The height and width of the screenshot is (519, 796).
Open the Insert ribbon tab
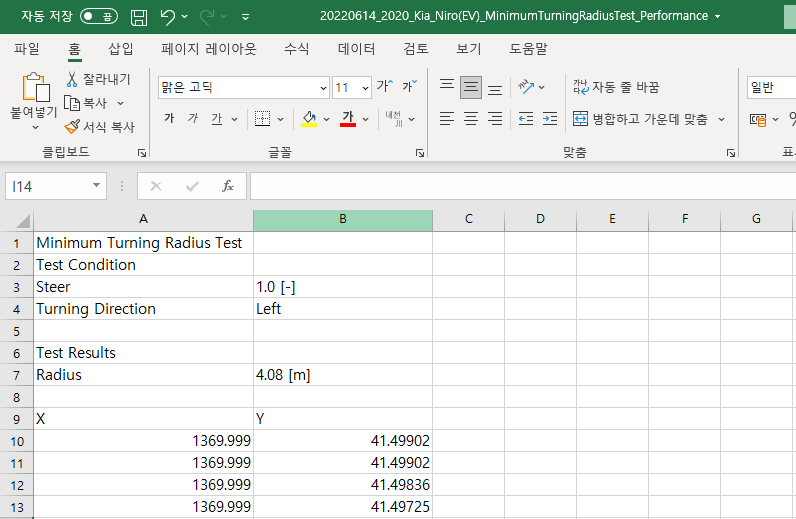pyautogui.click(x=120, y=49)
